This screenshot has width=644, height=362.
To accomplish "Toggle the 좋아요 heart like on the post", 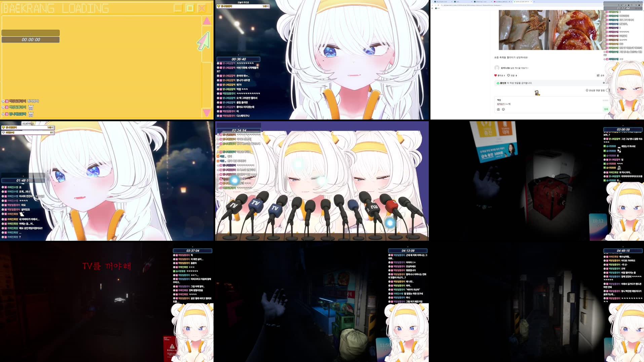I will [495, 75].
